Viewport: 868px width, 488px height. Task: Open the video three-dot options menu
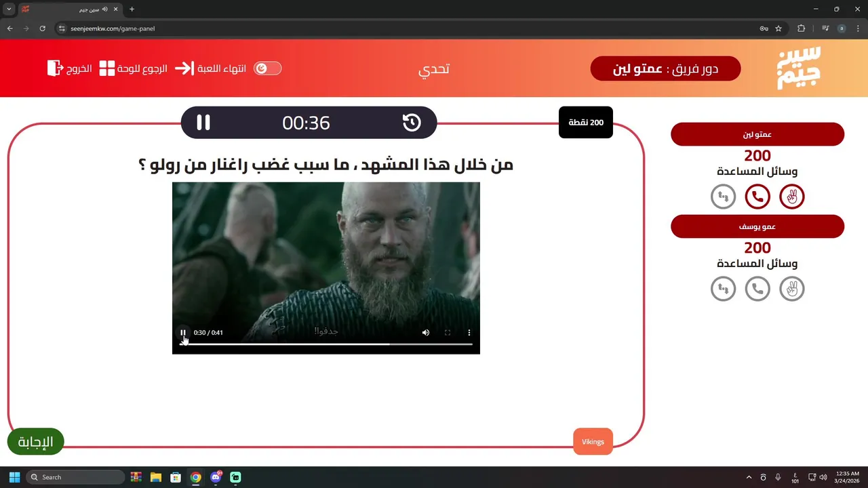point(469,333)
